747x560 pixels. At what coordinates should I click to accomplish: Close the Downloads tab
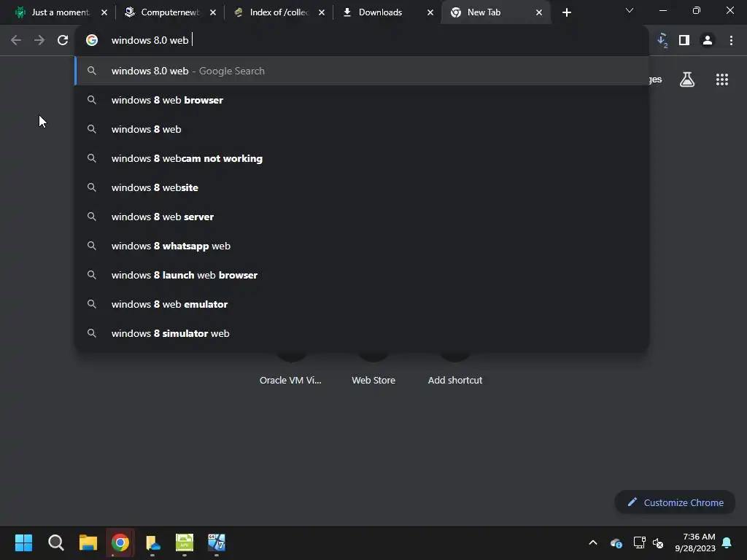pyautogui.click(x=430, y=12)
